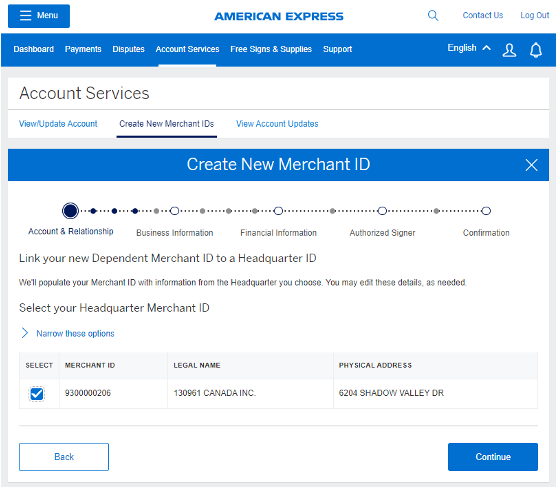The height and width of the screenshot is (488, 556).
Task: Click the Authorized Signer step circle
Action: (382, 211)
